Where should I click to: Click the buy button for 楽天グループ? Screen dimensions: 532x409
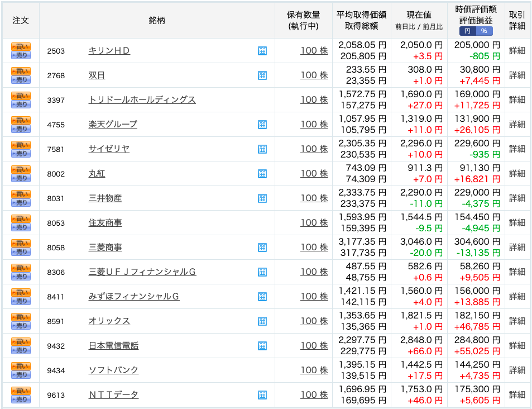(21, 120)
